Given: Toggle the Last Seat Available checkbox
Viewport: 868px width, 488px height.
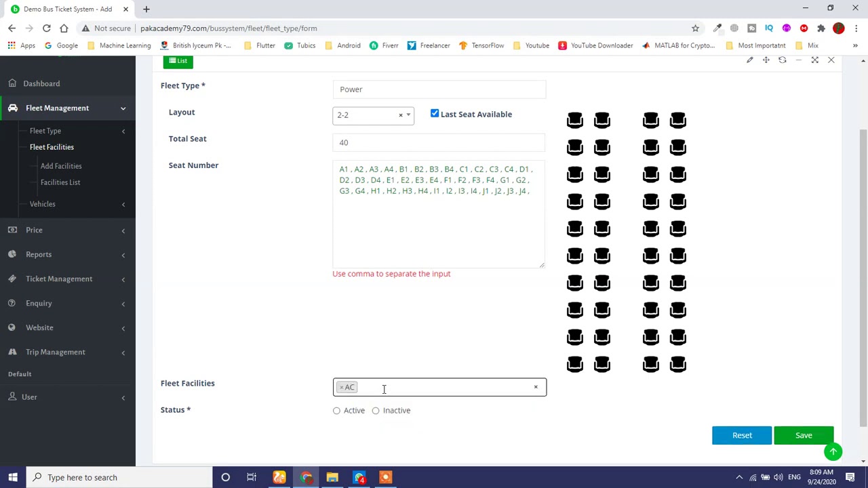Looking at the screenshot, I should coord(435,114).
